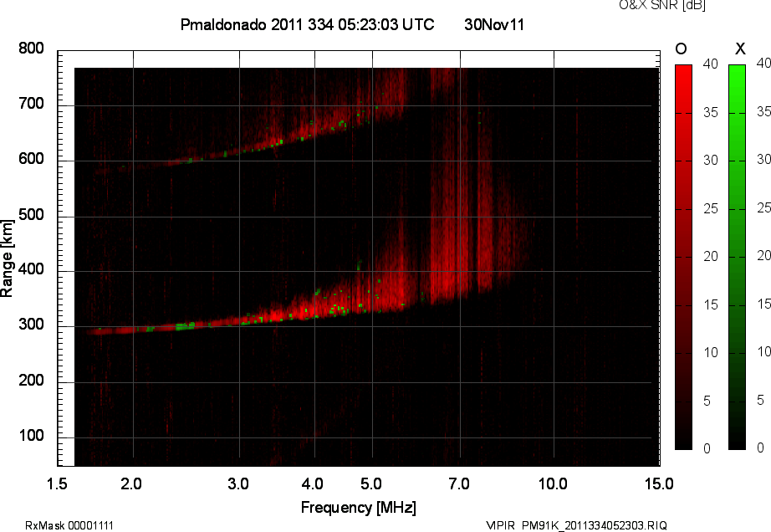This screenshot has width=771, height=532.
Task: Click the 5 label on the O color scale
Action: coord(707,402)
